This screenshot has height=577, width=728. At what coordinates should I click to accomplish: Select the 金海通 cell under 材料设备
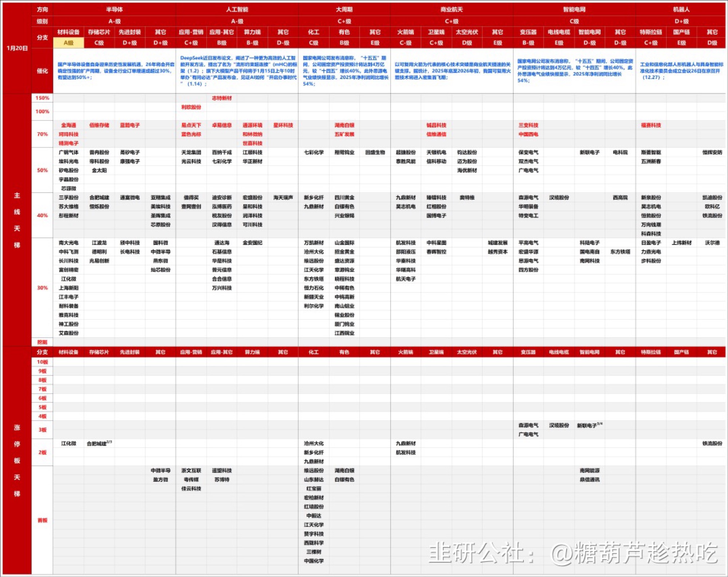point(68,125)
